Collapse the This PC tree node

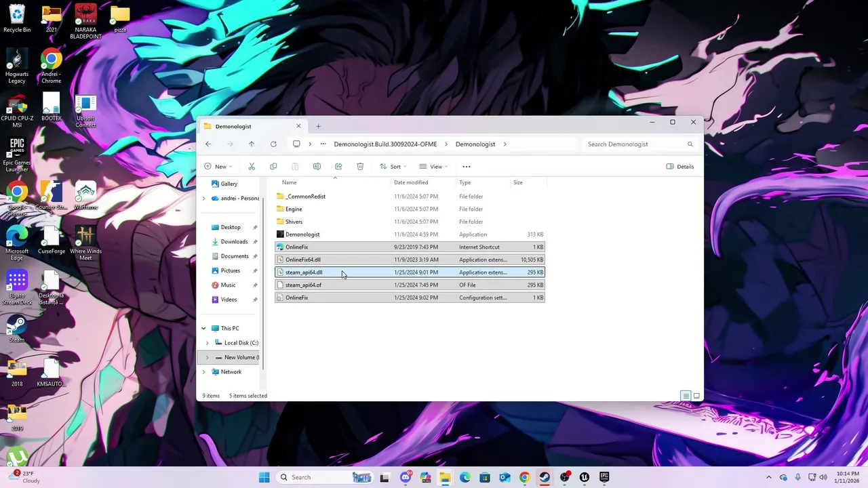point(203,329)
